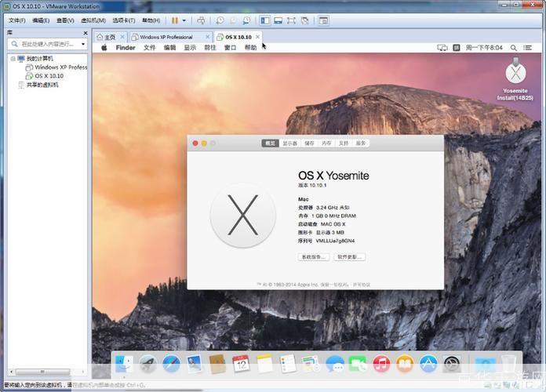Select 共享的虚拟机 in library tree
Viewport: 546px width, 392px height.
coord(38,85)
